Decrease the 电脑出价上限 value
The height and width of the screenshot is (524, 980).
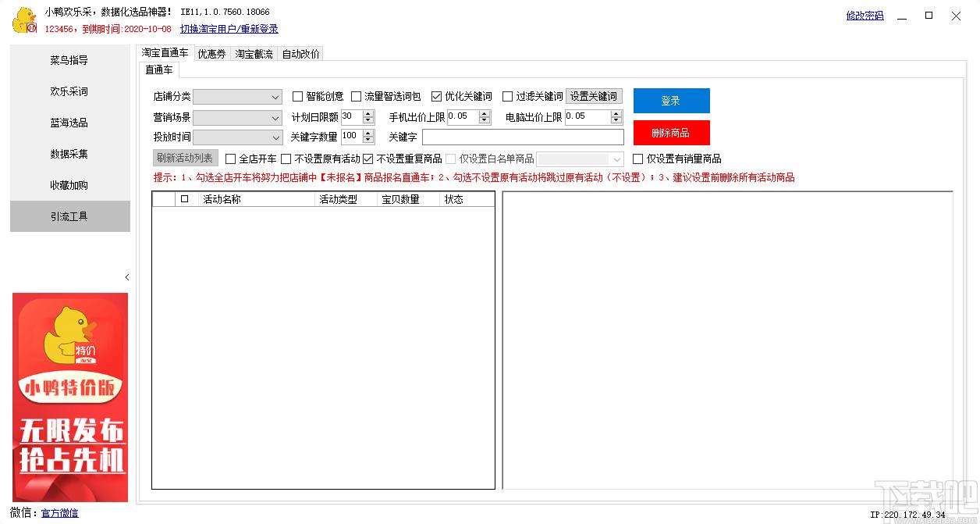(x=617, y=120)
